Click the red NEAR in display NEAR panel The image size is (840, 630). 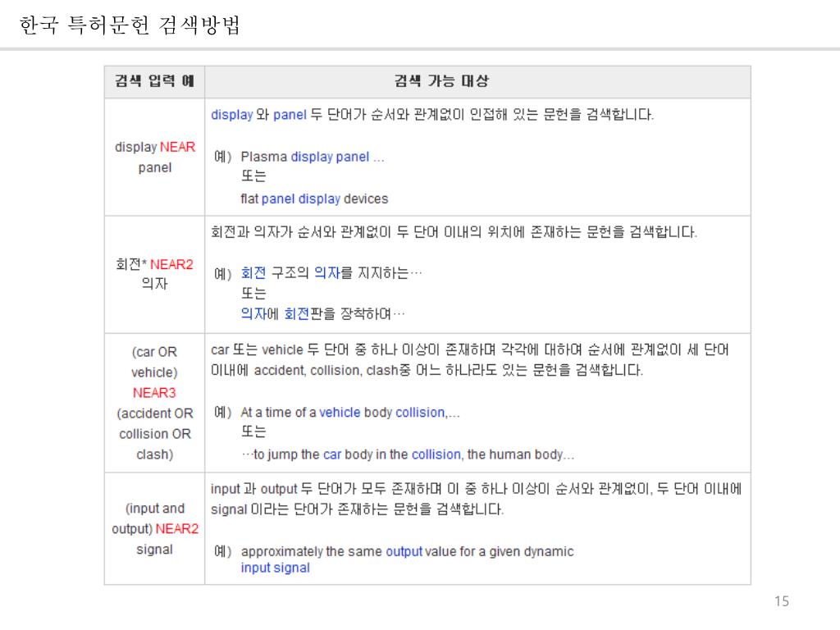pos(177,148)
